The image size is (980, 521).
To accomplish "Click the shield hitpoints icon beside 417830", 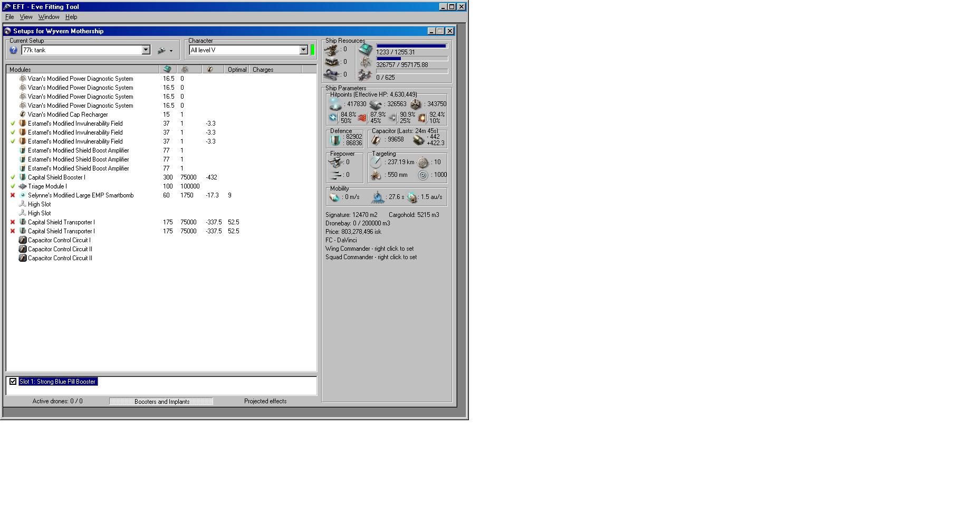I will [x=335, y=104].
